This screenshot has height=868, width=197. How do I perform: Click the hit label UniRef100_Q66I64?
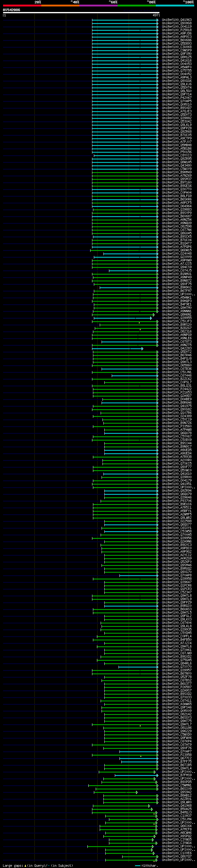177,826
